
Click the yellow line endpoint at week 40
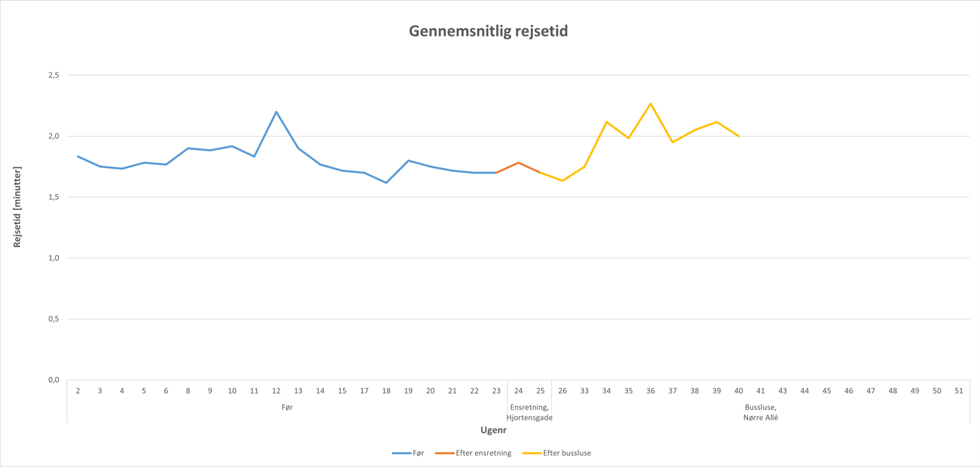point(738,136)
